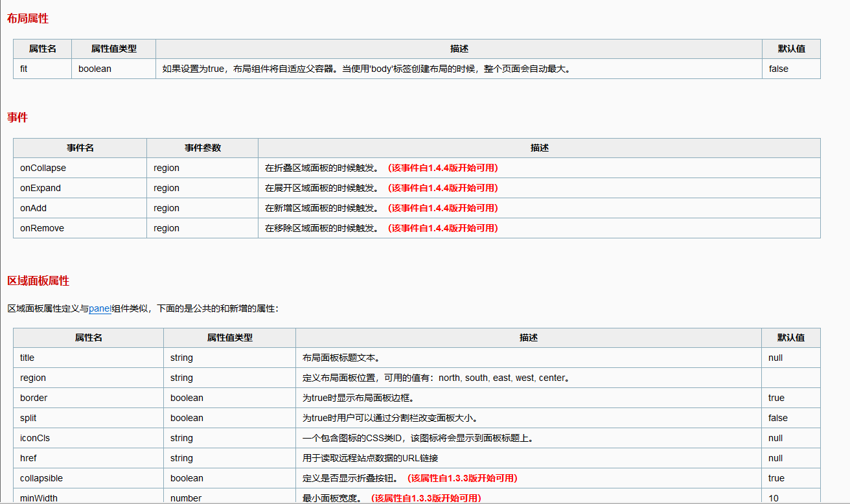Click the 属性值类型 header in panel table
Image resolution: width=850 pixels, height=504 pixels.
(x=230, y=338)
